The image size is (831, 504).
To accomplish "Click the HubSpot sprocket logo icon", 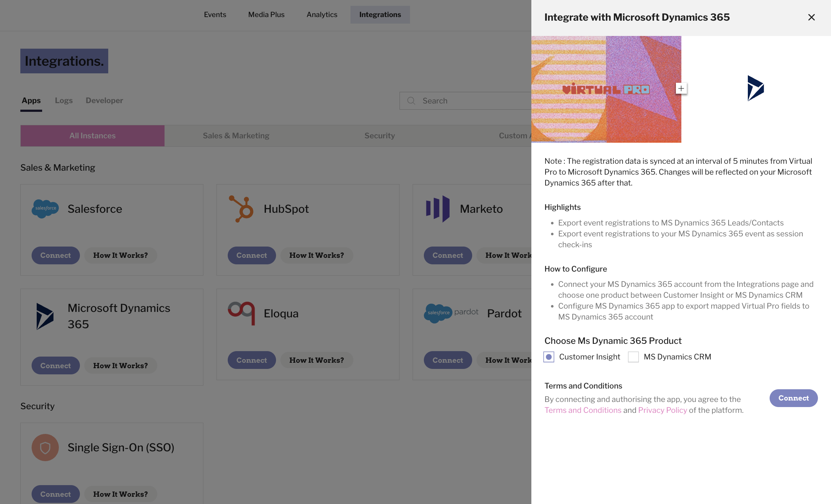I will 241,209.
